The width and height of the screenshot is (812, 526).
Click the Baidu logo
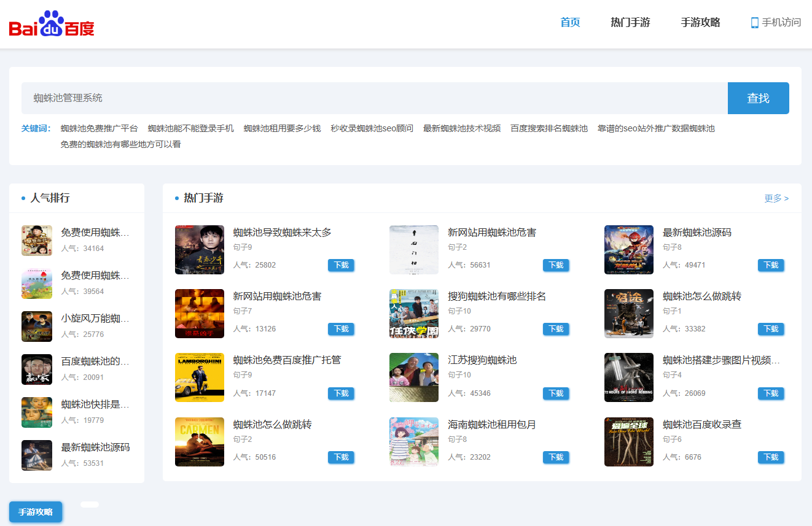(x=52, y=23)
